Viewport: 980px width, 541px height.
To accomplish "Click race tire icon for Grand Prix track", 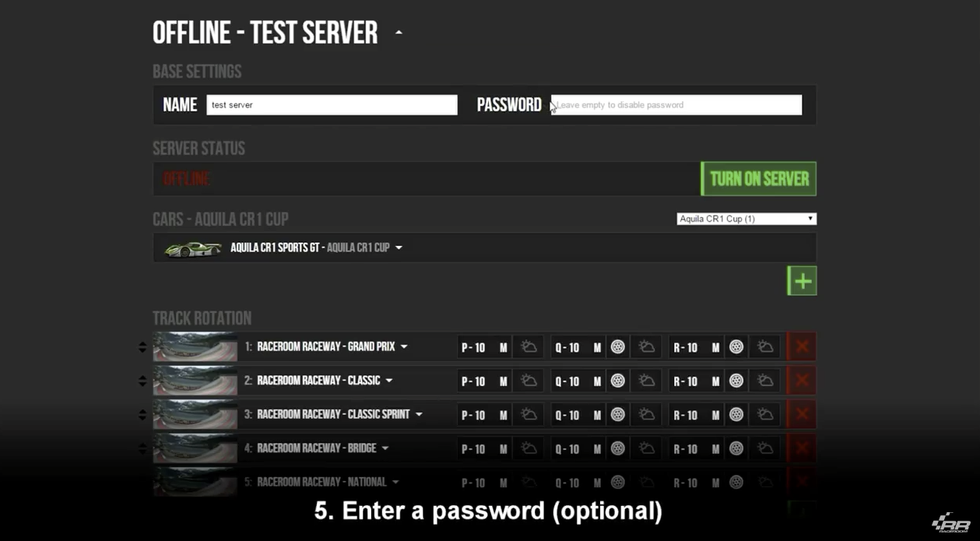I will tap(736, 347).
